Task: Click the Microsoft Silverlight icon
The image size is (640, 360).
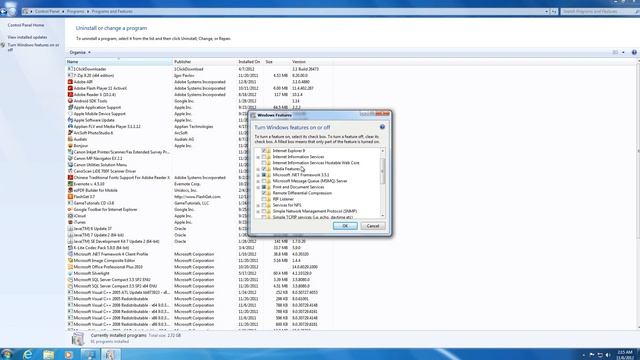Action: point(70,273)
